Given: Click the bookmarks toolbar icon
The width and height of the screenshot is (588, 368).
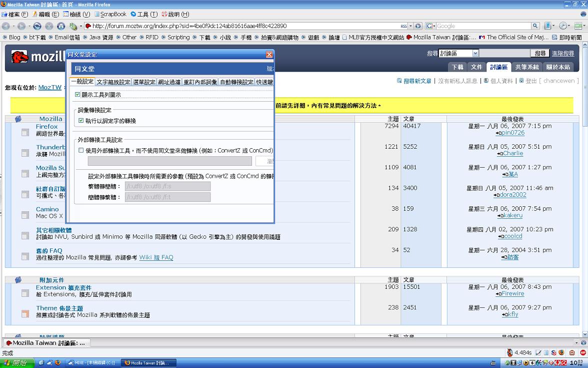Looking at the screenshot, I should tap(547, 26).
